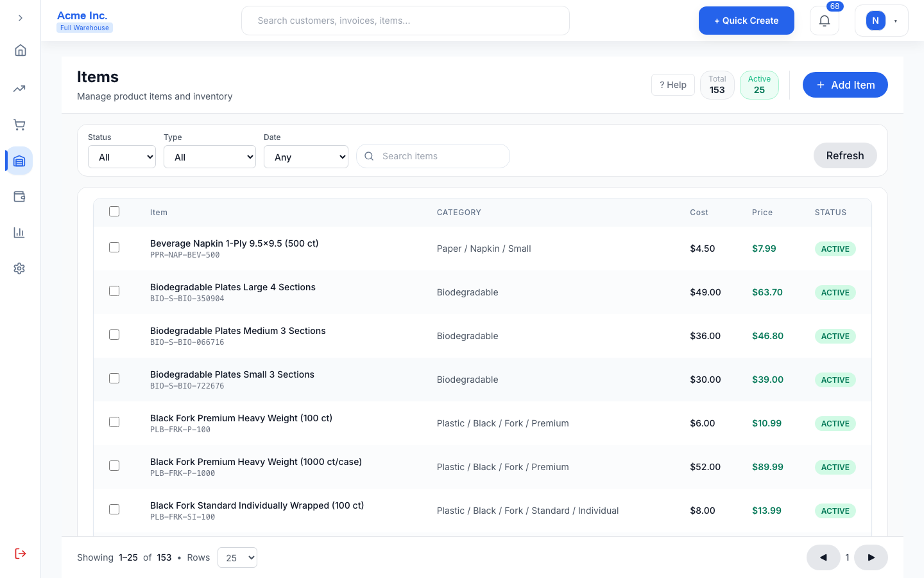Focus the global search customers, invoices field
Image resolution: width=924 pixels, height=578 pixels.
pyautogui.click(x=406, y=21)
